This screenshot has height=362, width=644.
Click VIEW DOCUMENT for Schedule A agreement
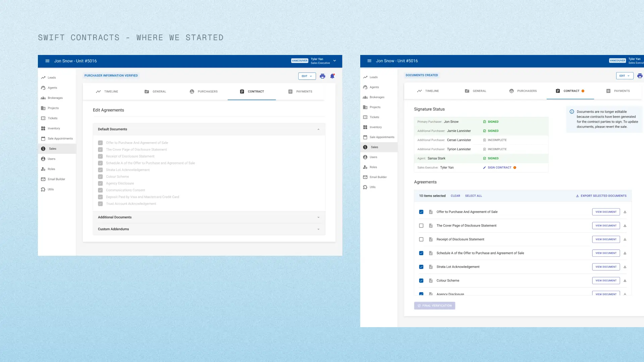click(606, 253)
